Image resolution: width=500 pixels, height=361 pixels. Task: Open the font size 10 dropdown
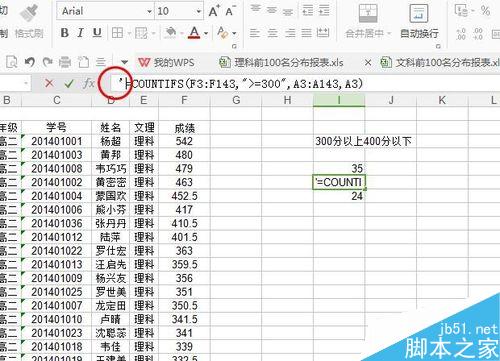199,11
